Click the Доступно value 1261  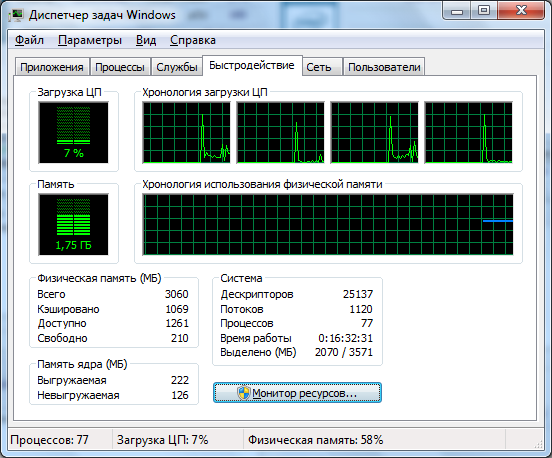(x=177, y=323)
